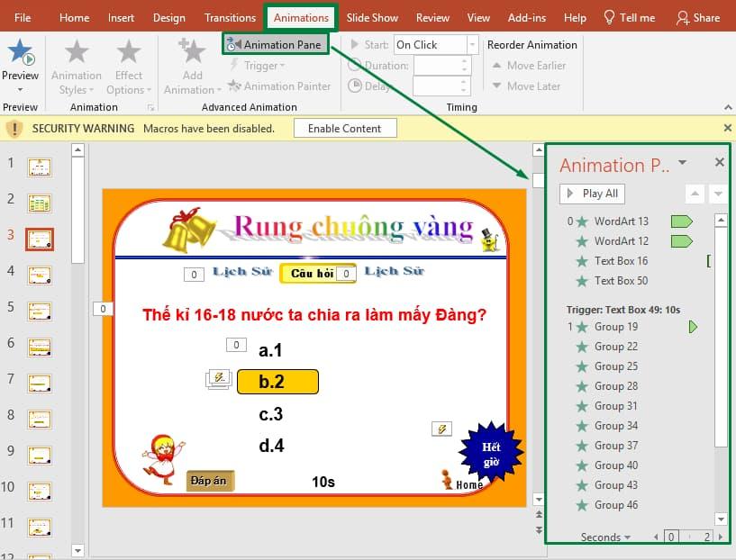
Task: Select slide 5 thumbnail in slide panel
Action: 38,311
